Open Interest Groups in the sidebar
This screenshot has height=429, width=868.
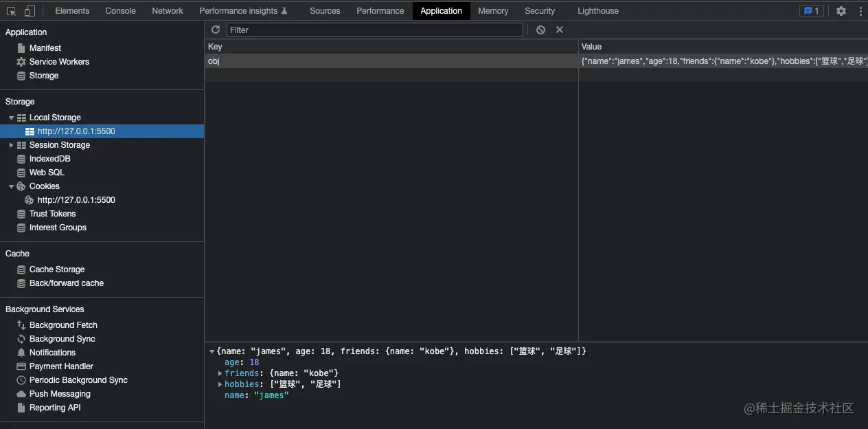[x=58, y=228]
